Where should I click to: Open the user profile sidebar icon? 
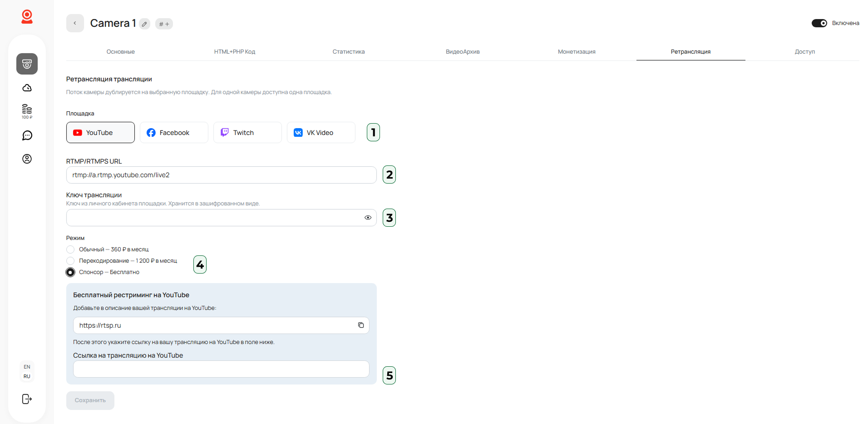tap(27, 159)
